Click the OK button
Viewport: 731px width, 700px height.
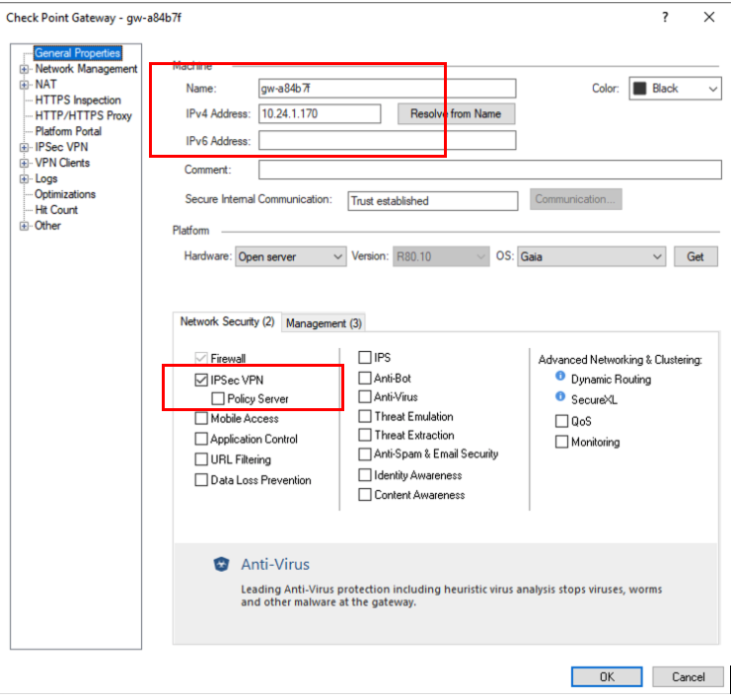point(607,677)
